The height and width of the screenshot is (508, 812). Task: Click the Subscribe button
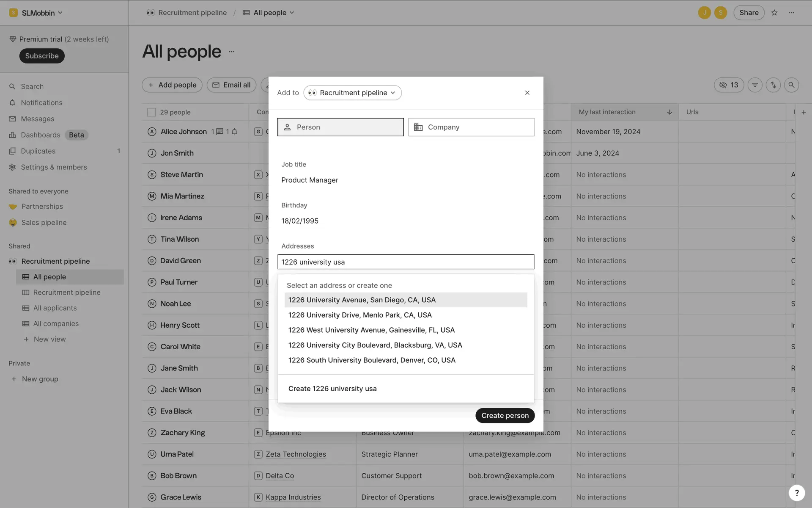click(x=42, y=56)
